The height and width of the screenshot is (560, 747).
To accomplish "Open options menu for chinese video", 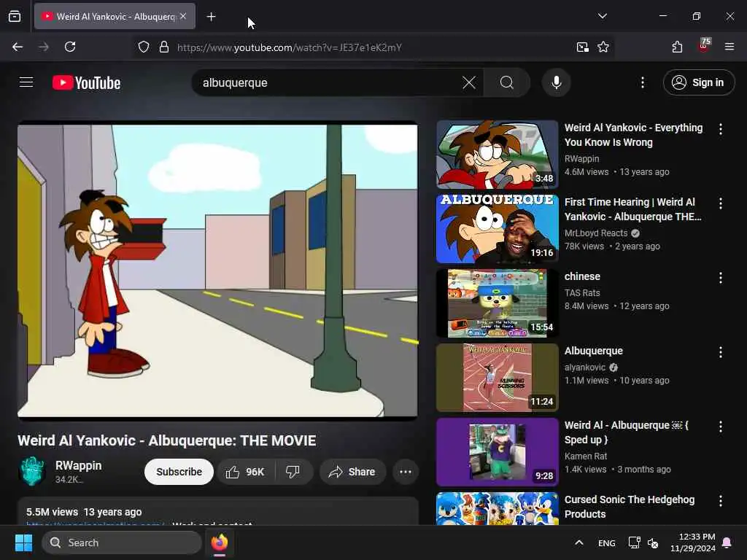I will pos(720,278).
